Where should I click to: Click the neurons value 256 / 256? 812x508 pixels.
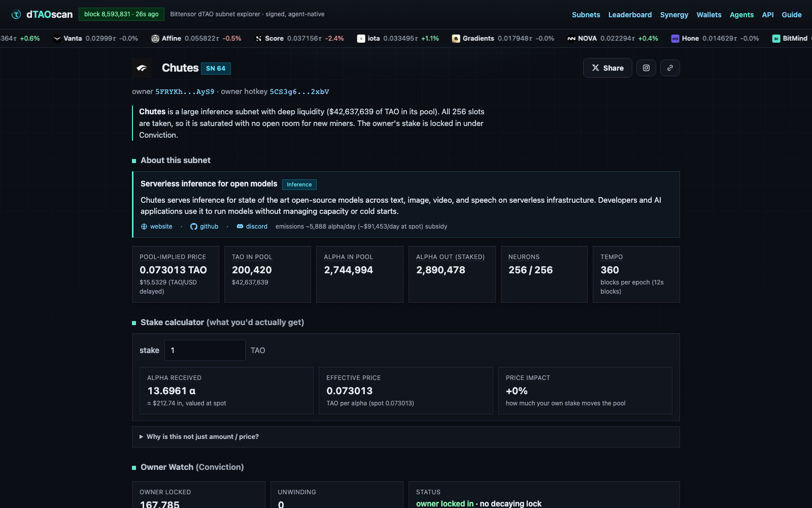[x=530, y=270]
